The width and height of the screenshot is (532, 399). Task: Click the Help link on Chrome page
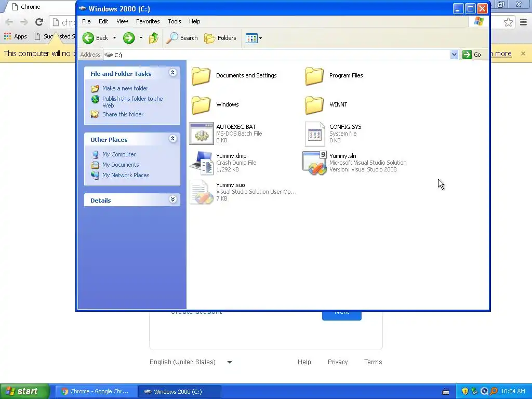point(304,362)
